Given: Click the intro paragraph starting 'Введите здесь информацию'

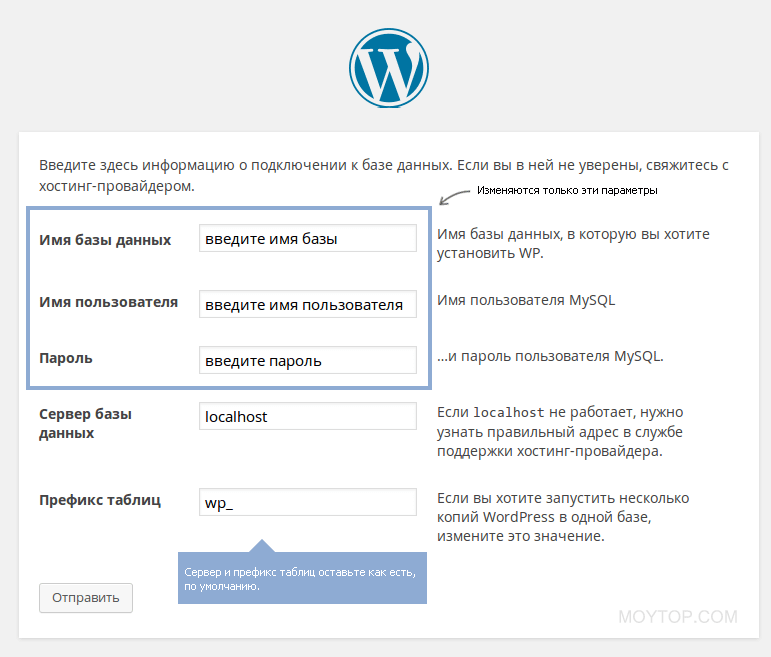Looking at the screenshot, I should pos(384,176).
